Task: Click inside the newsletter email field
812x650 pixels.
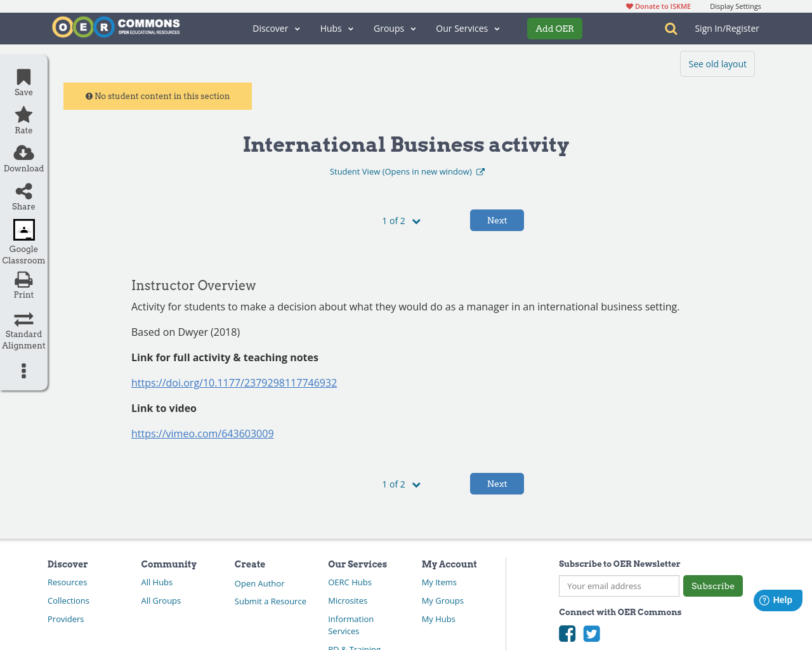Action: pyautogui.click(x=619, y=586)
